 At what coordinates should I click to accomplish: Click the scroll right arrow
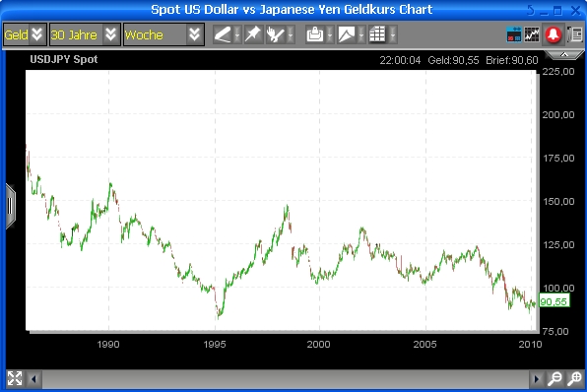pyautogui.click(x=536, y=379)
